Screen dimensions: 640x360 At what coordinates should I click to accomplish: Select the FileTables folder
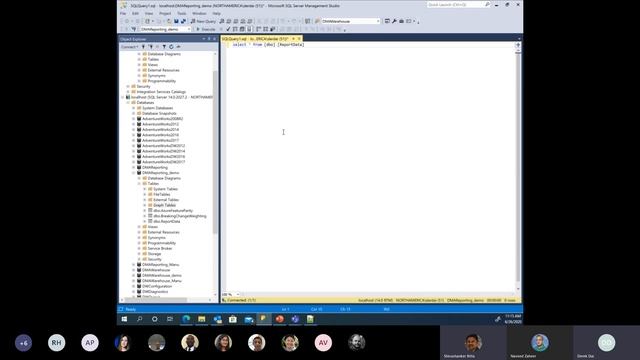coord(162,194)
